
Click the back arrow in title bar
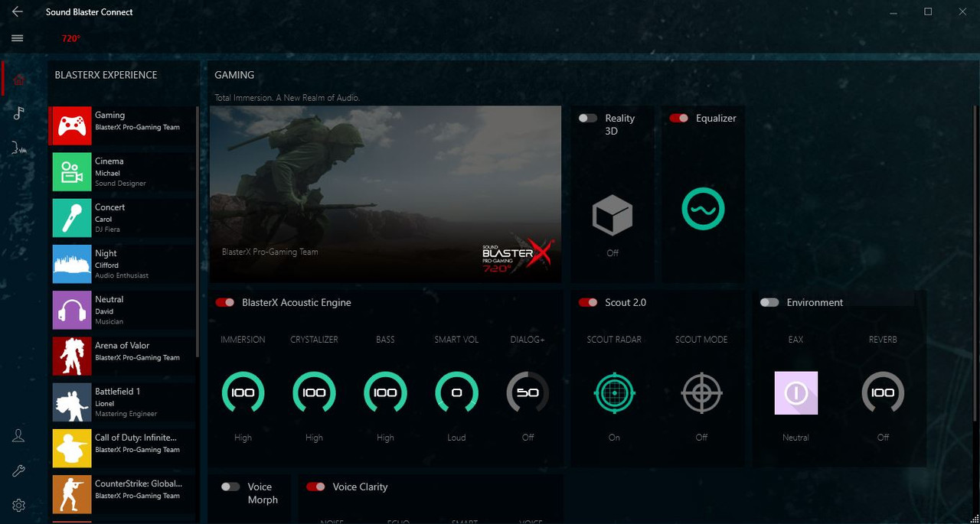tap(17, 11)
